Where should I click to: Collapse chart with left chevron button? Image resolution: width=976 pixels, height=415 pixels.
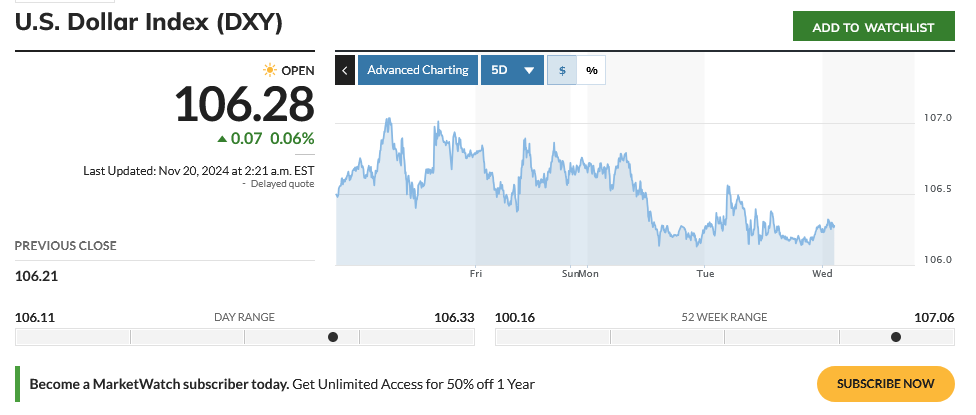(345, 70)
